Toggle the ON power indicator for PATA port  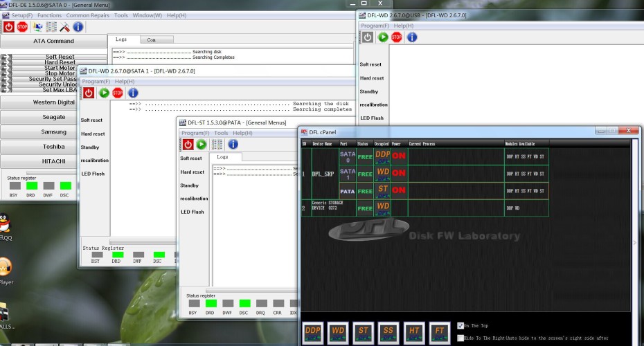[x=399, y=190]
